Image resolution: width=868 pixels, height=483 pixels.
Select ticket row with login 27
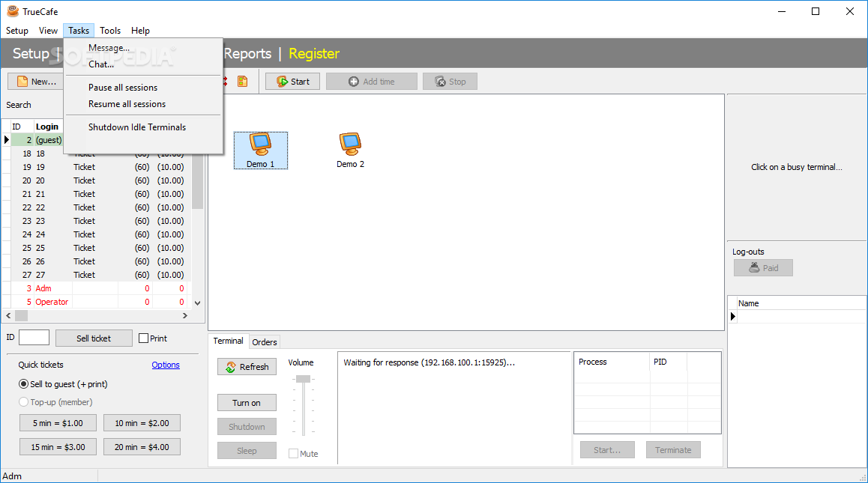point(97,275)
